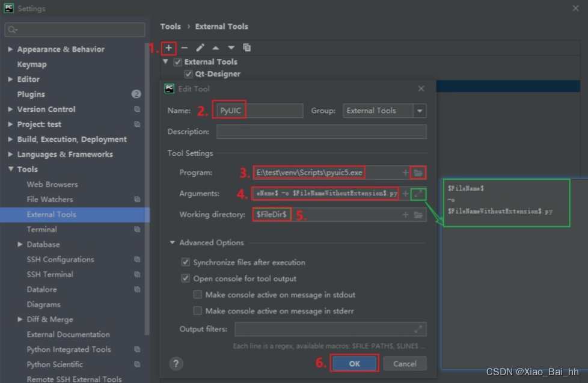Expand Build, Execution, Deployment section
The image size is (588, 383).
tap(10, 139)
